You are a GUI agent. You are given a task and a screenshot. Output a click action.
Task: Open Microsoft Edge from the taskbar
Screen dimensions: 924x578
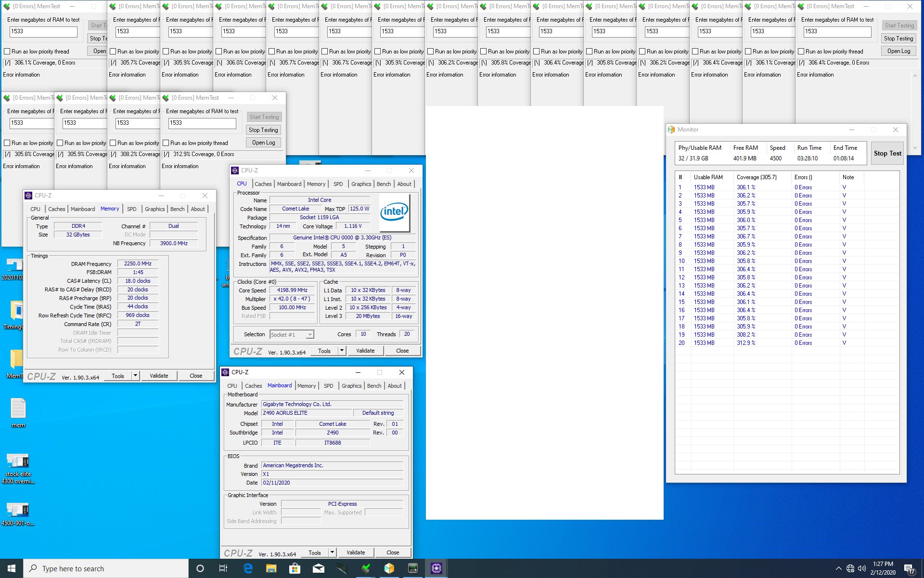(248, 568)
